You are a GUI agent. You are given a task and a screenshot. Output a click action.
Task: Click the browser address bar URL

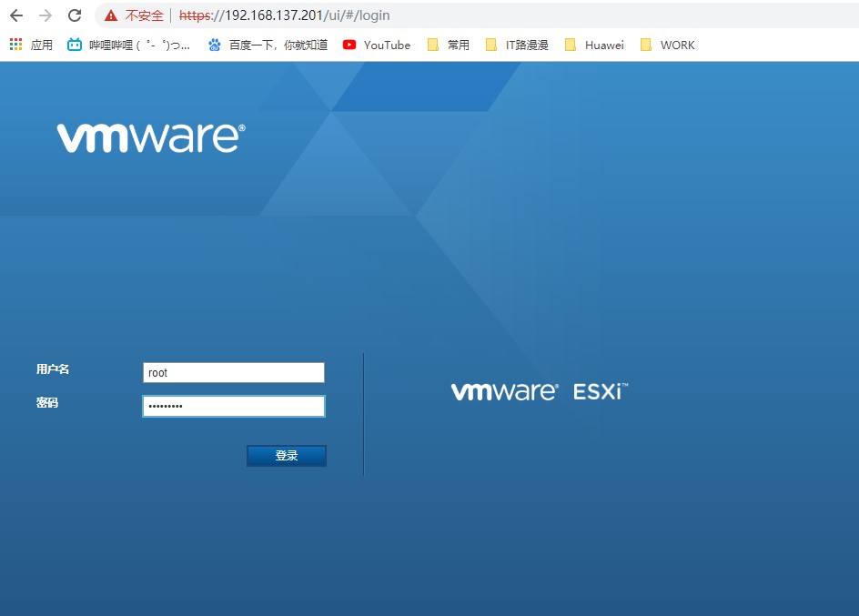point(282,15)
